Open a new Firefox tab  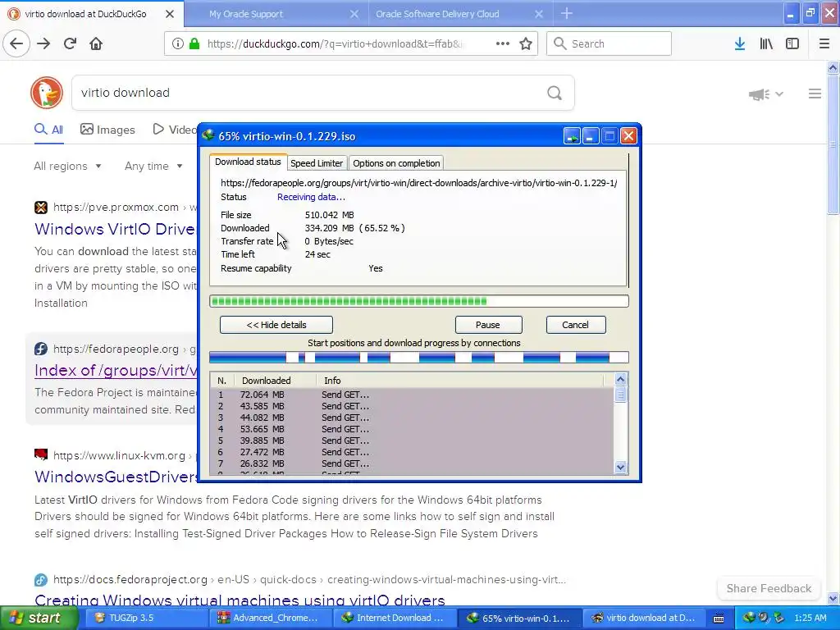pos(567,14)
